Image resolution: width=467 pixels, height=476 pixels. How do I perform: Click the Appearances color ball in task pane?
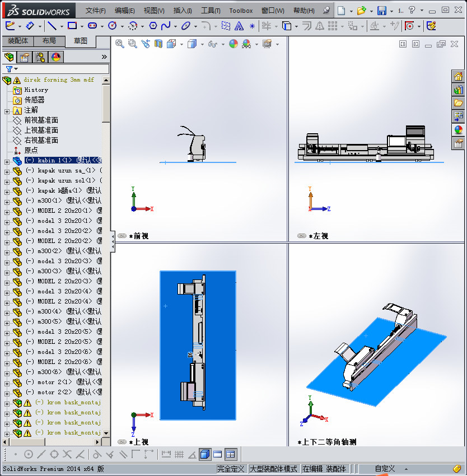tap(458, 130)
